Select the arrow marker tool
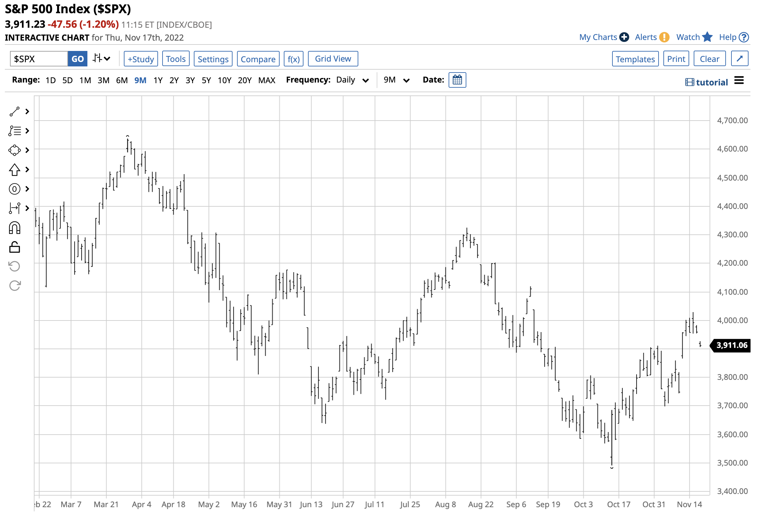The image size is (774, 532). point(14,170)
